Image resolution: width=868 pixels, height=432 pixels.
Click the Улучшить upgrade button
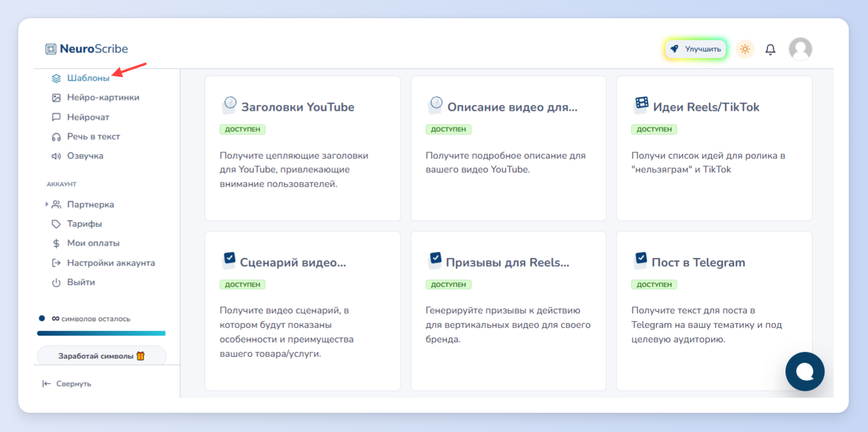point(696,49)
